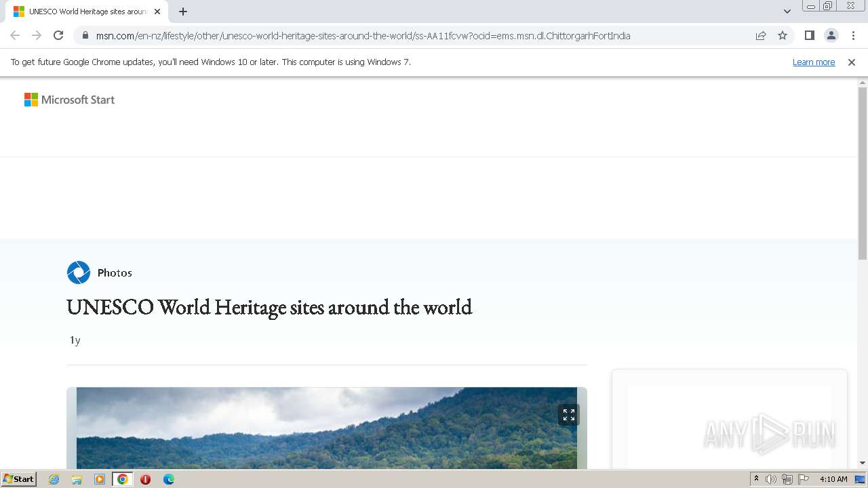Open the tab search dropdown arrow
868x488 pixels.
(787, 12)
